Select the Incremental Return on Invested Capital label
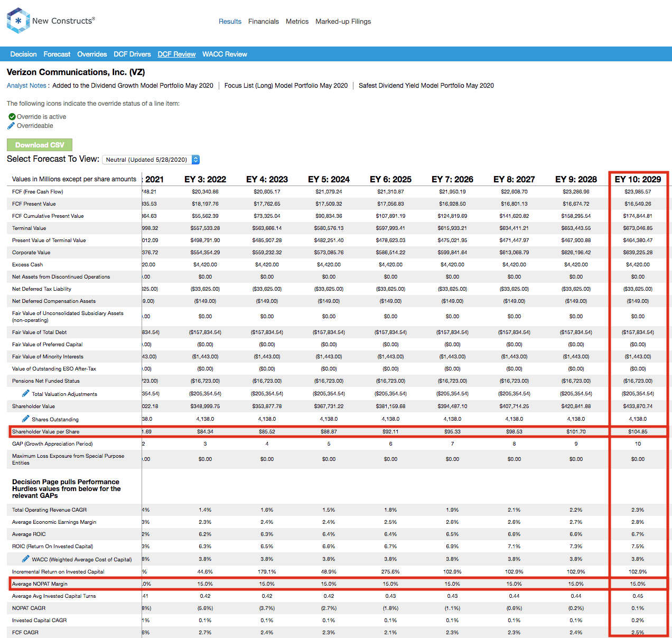 click(x=58, y=572)
